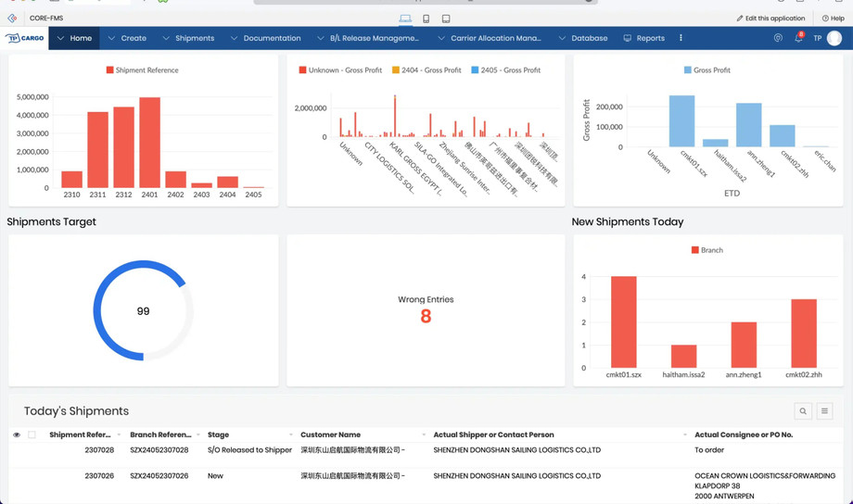Open the Stage column filter dropdown
853x504 pixels.
point(290,435)
